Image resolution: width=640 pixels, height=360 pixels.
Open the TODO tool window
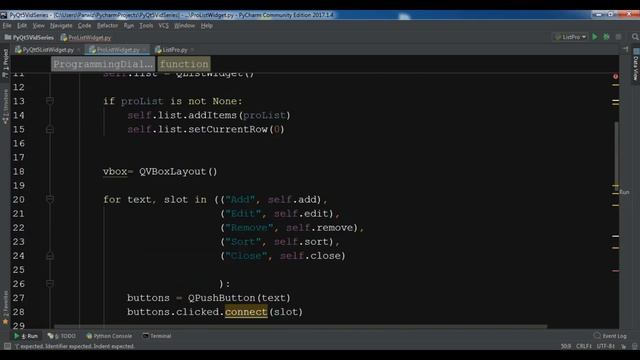tap(62, 336)
